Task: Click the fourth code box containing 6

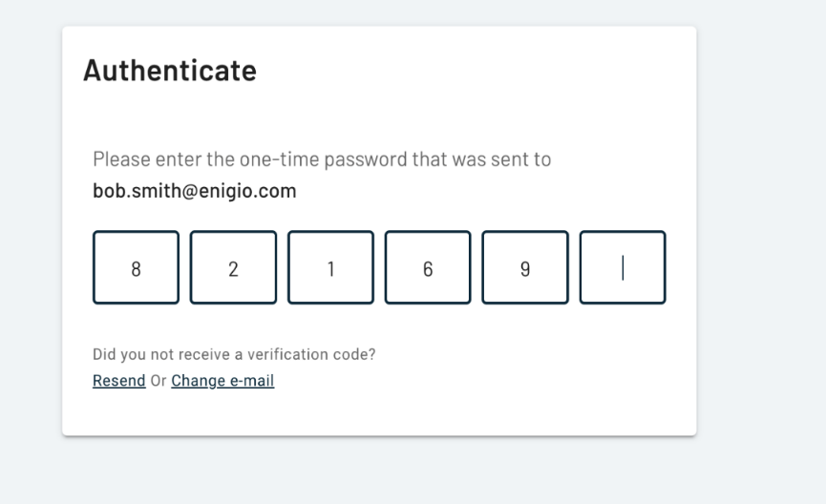Action: point(428,267)
